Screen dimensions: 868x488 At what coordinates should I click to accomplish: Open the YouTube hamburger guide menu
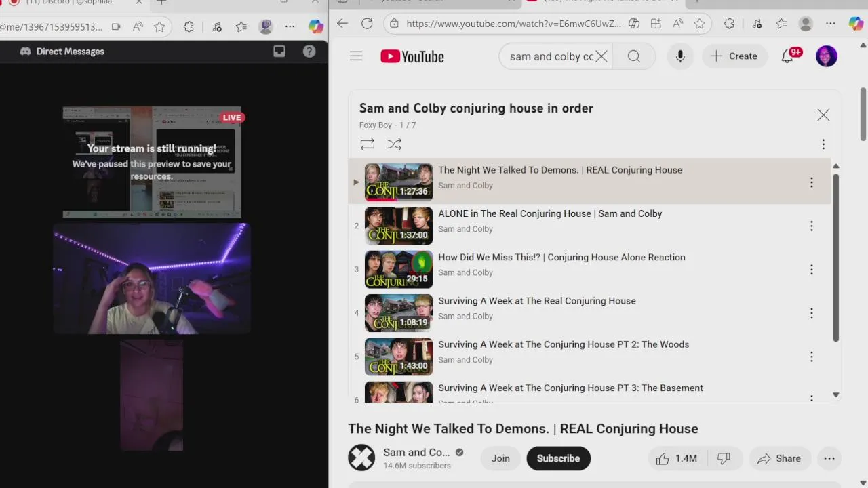click(356, 56)
